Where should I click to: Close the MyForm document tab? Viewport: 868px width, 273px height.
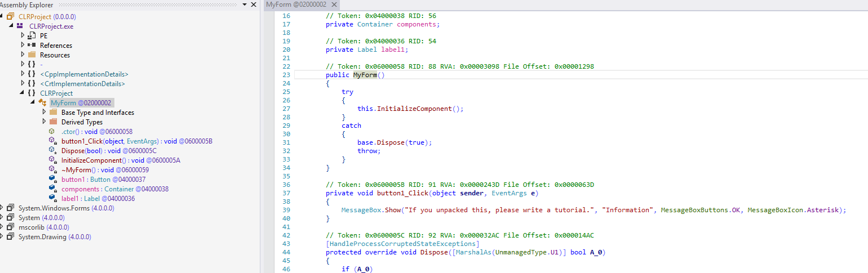click(x=335, y=5)
